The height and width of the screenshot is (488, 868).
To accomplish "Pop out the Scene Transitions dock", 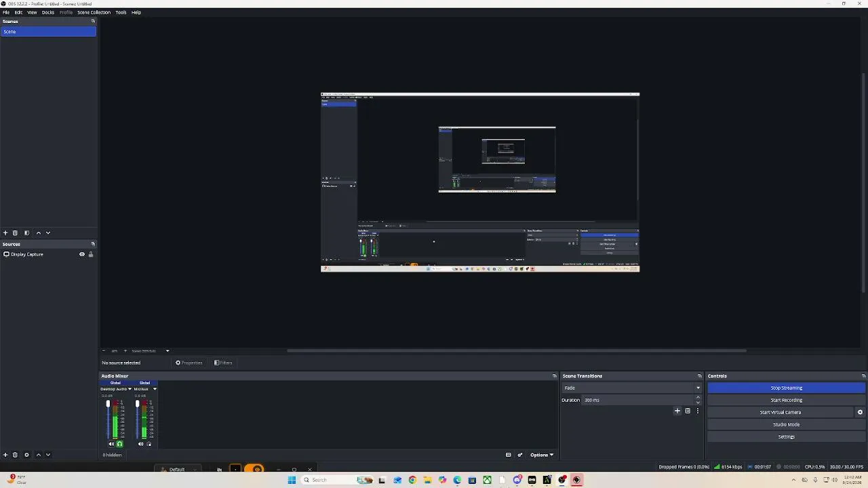I will [x=699, y=376].
